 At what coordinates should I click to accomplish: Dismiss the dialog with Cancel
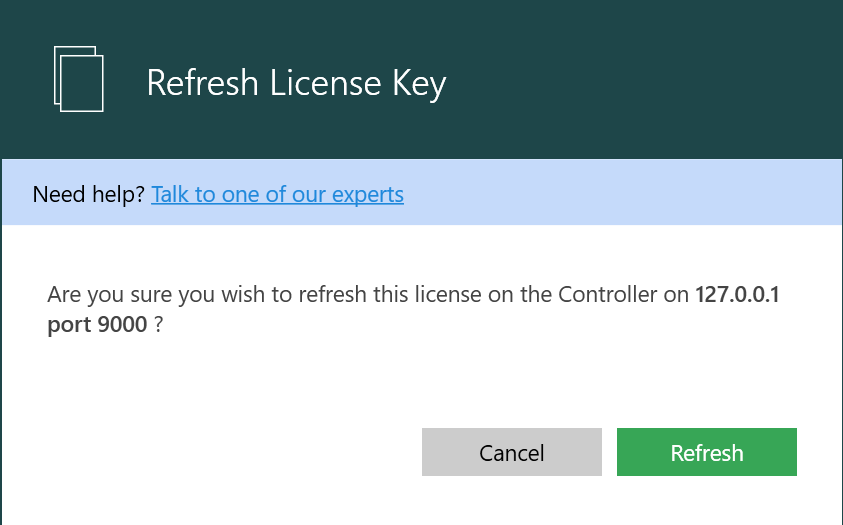(x=511, y=452)
